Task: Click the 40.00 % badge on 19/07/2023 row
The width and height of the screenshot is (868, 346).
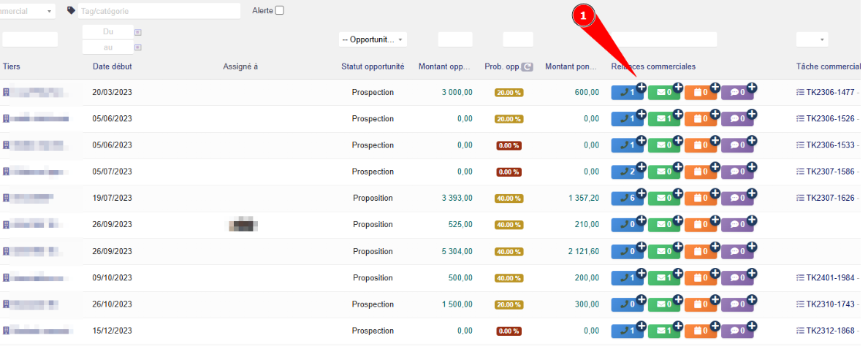Action: pyautogui.click(x=509, y=199)
